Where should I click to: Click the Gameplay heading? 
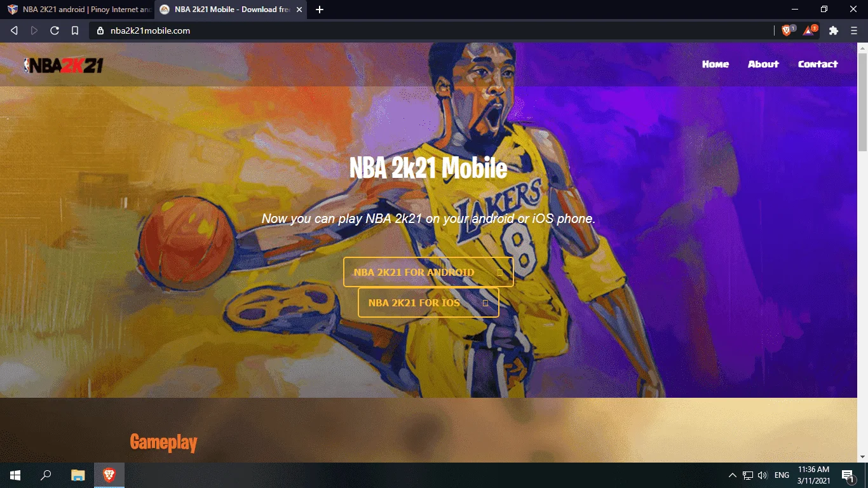point(163,442)
